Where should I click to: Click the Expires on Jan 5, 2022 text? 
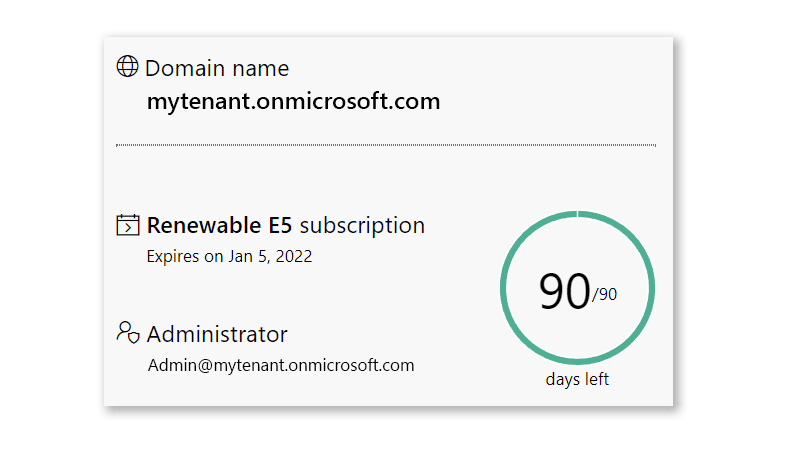pos(229,257)
